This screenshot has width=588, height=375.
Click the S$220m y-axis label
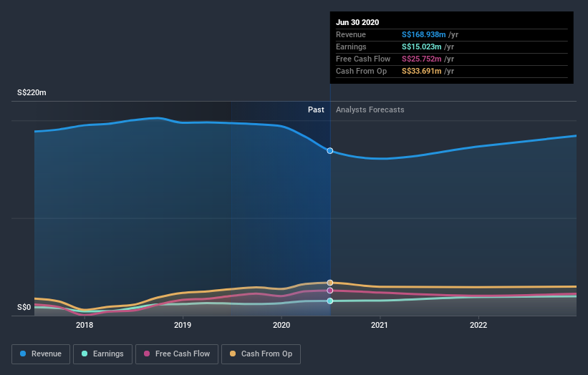(x=32, y=92)
